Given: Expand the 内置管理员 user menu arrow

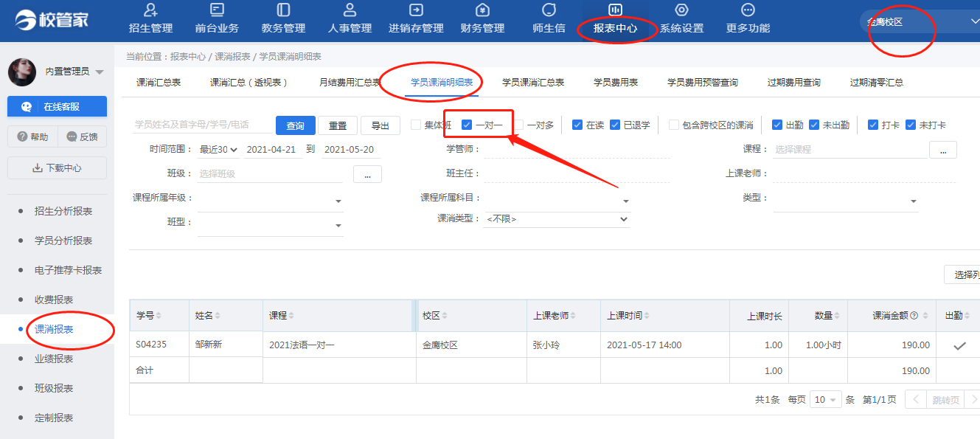Looking at the screenshot, I should [x=100, y=72].
